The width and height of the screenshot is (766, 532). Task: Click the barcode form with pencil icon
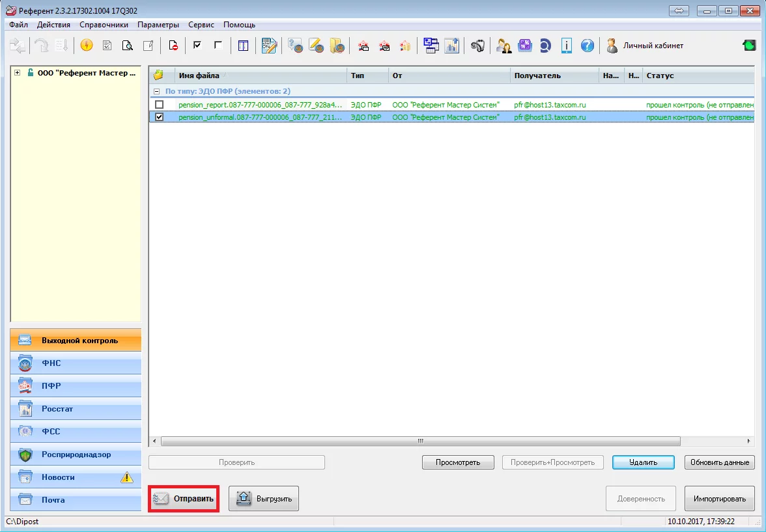tap(269, 46)
